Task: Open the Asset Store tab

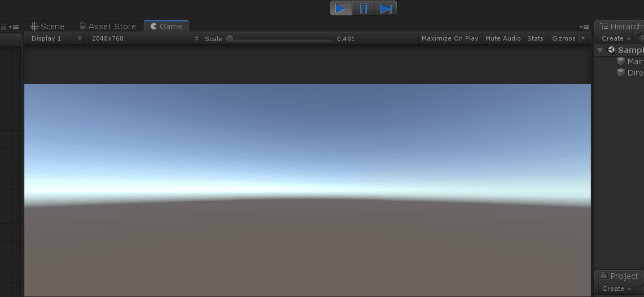Action: (x=107, y=26)
